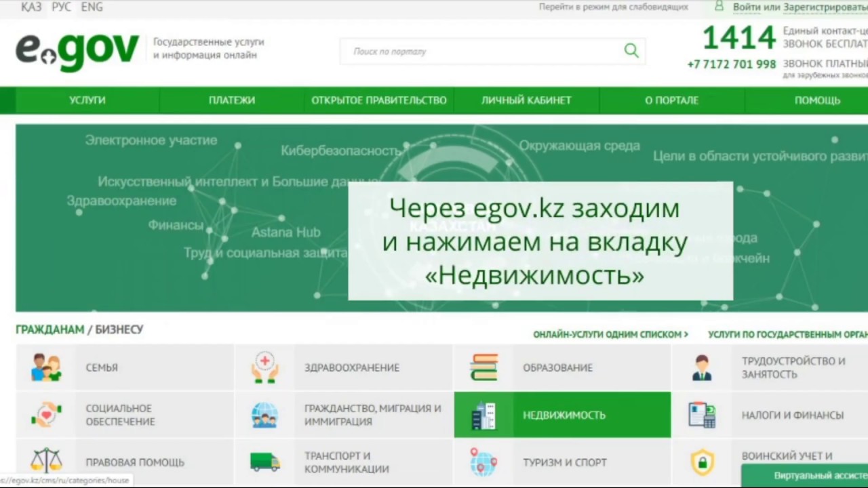Open the Гражданство, миграция people icon
The image size is (868, 488).
(264, 415)
